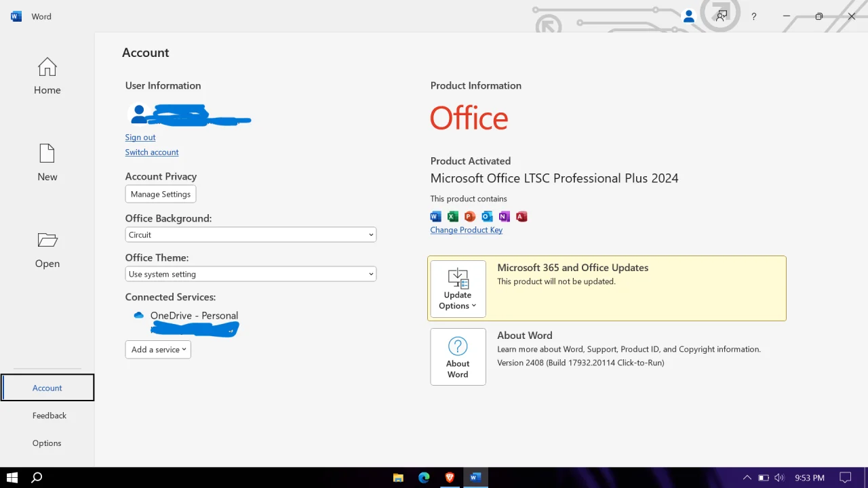Launch Brave browser from taskbar
This screenshot has width=868, height=488.
(x=449, y=478)
